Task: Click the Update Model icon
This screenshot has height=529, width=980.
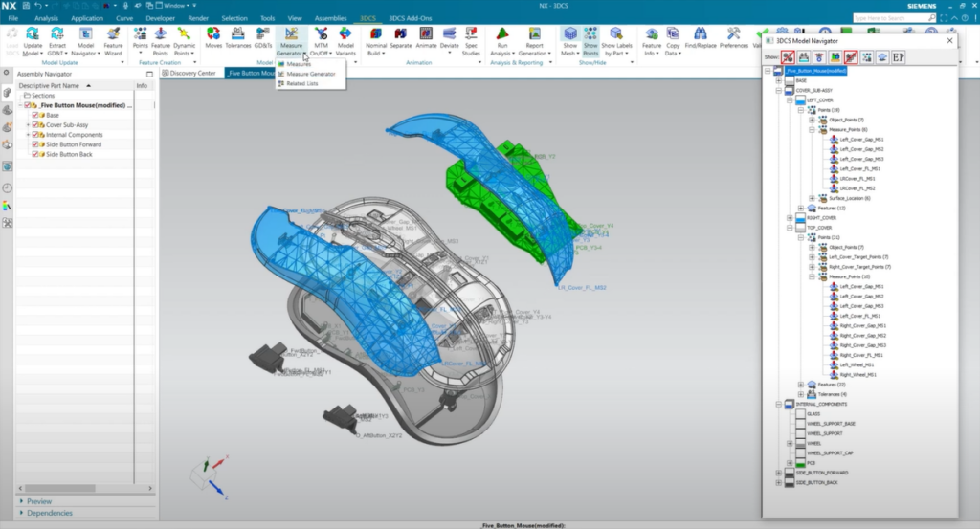Action: click(x=33, y=33)
